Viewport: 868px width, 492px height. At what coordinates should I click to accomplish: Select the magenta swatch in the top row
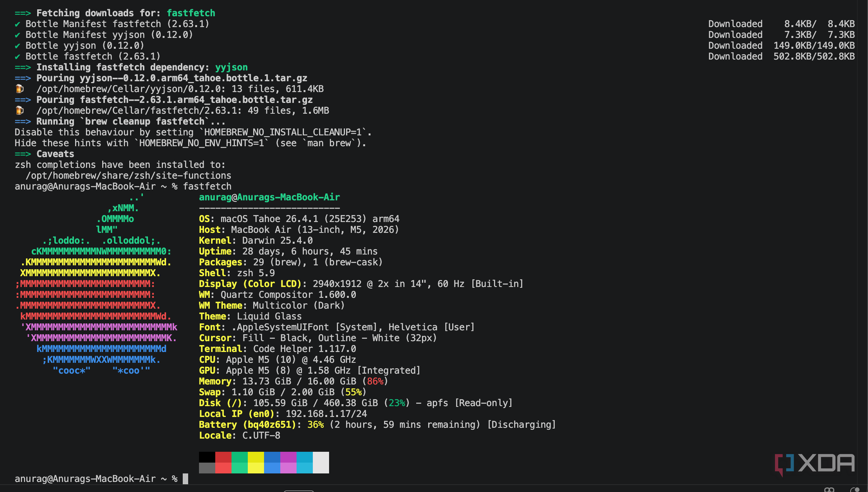click(288, 457)
